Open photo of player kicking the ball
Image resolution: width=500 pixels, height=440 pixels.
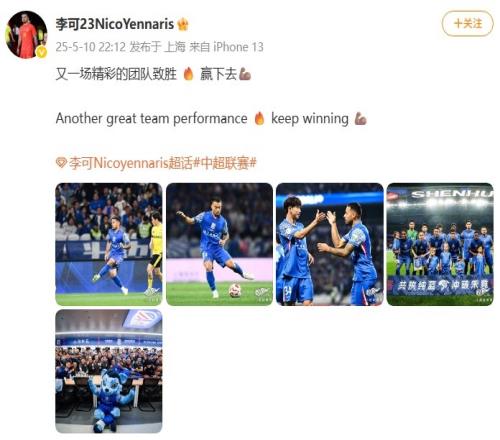coord(219,244)
